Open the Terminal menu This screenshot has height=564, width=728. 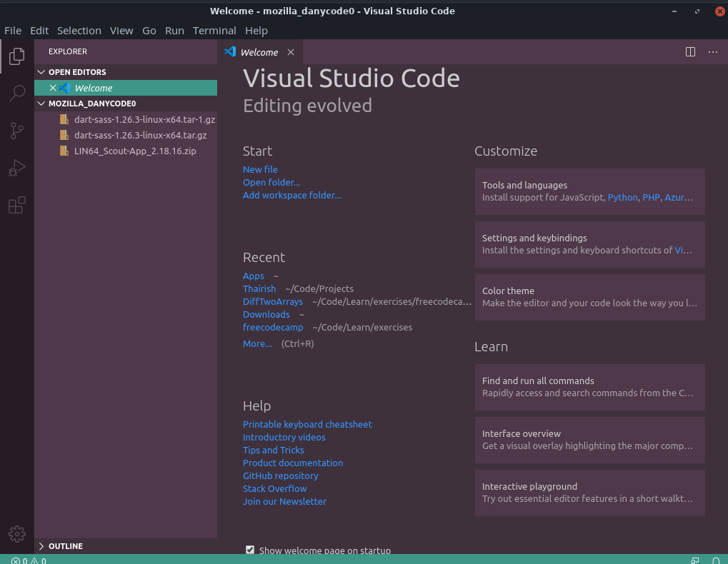pos(214,31)
